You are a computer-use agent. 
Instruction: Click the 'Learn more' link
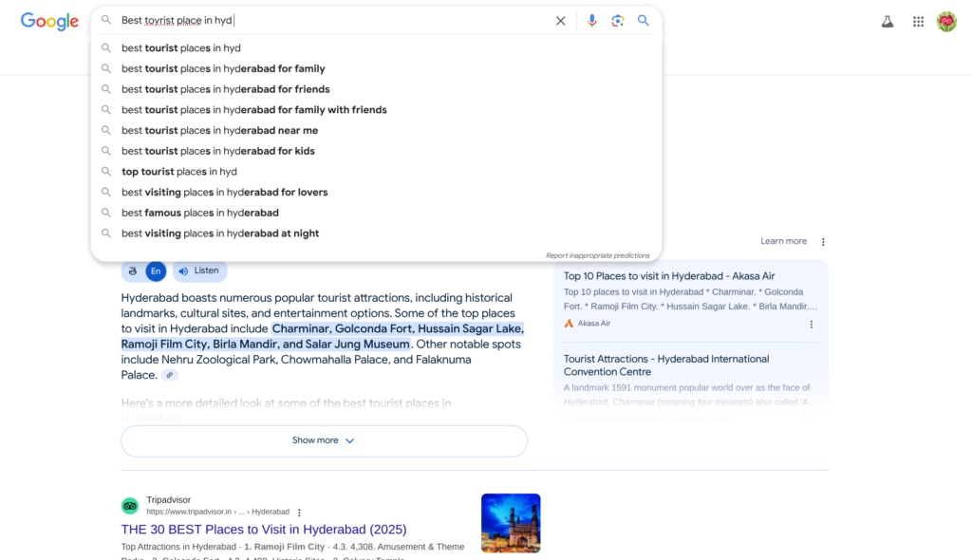click(x=783, y=241)
